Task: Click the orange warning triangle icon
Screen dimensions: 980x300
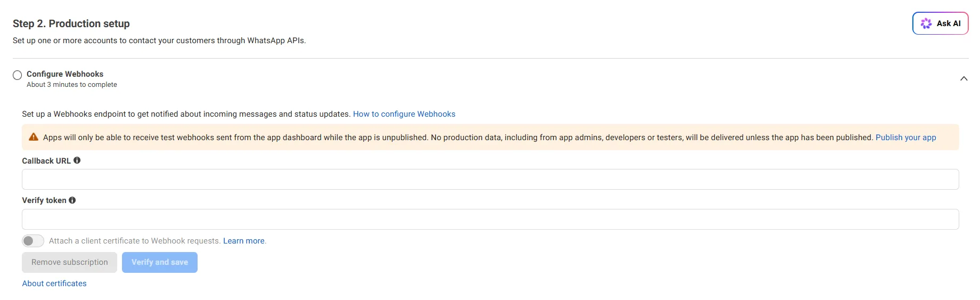Action: pos(34,137)
